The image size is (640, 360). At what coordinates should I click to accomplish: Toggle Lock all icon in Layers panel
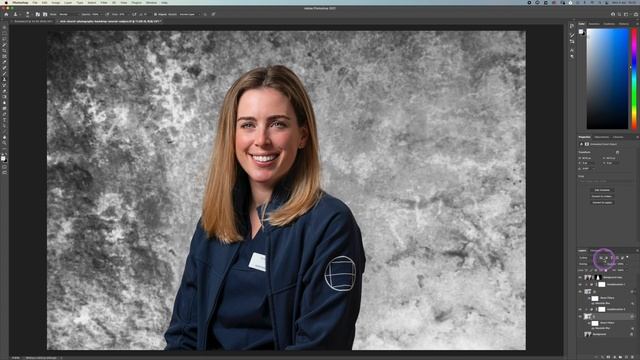coord(605,270)
